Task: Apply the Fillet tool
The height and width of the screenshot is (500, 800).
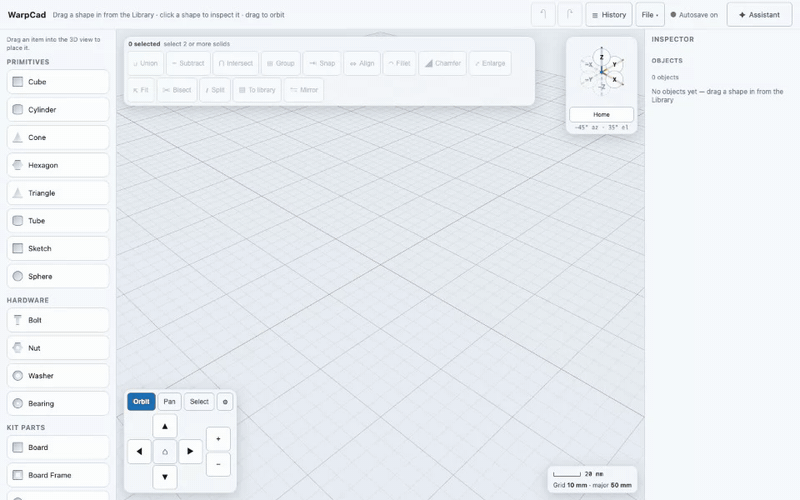Action: tap(399, 63)
